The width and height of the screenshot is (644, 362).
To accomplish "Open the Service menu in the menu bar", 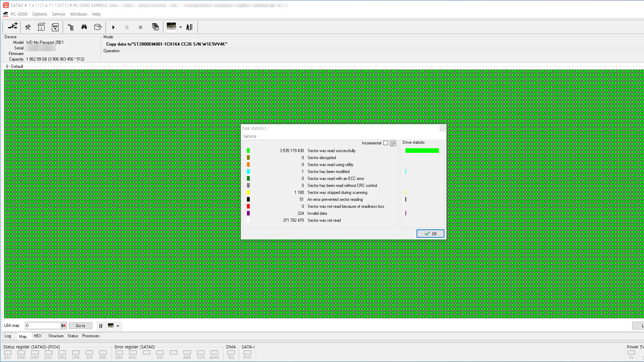I will [x=58, y=14].
